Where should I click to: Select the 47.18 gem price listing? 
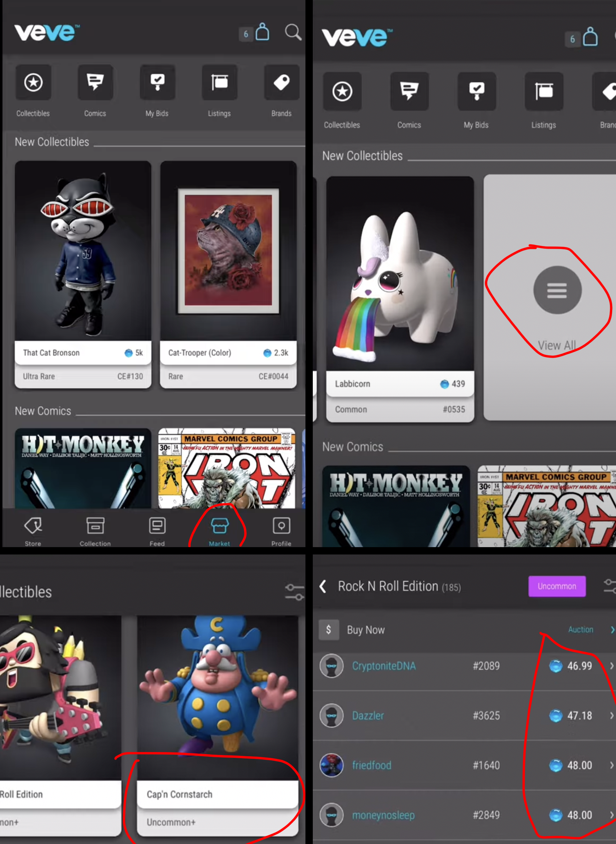pyautogui.click(x=570, y=715)
